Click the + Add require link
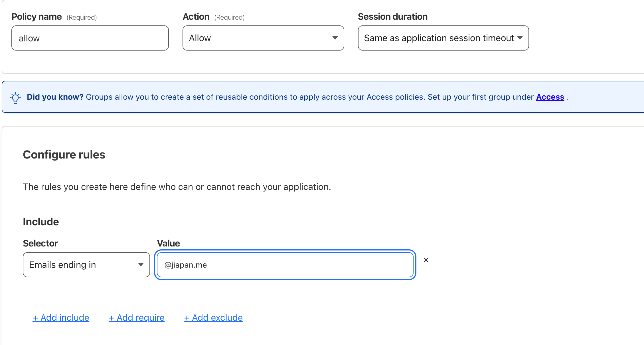 coord(136,318)
